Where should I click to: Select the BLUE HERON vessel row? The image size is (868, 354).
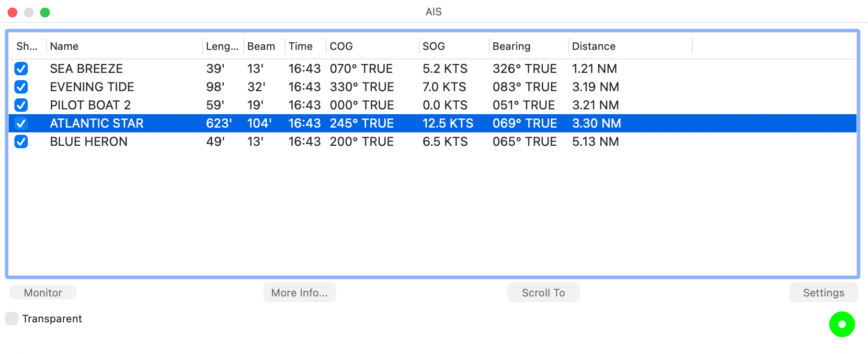[x=433, y=142]
